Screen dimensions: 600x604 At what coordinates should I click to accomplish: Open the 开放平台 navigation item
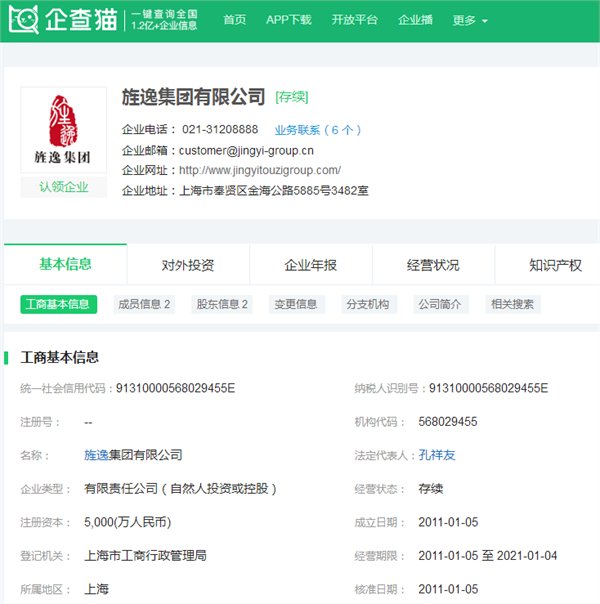354,20
